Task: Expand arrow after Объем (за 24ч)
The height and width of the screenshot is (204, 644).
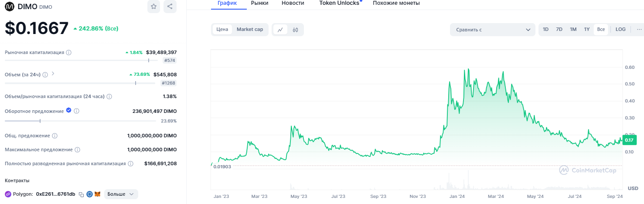Action: tap(53, 74)
